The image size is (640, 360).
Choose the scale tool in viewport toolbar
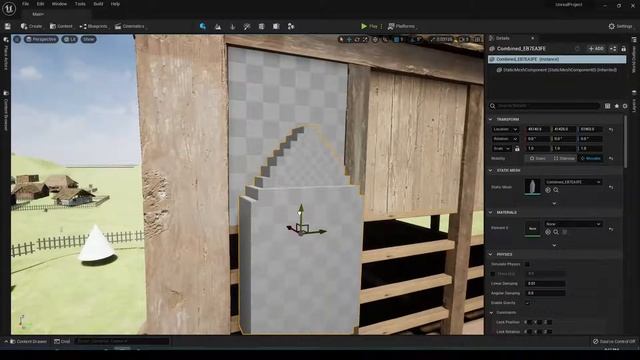(x=365, y=39)
